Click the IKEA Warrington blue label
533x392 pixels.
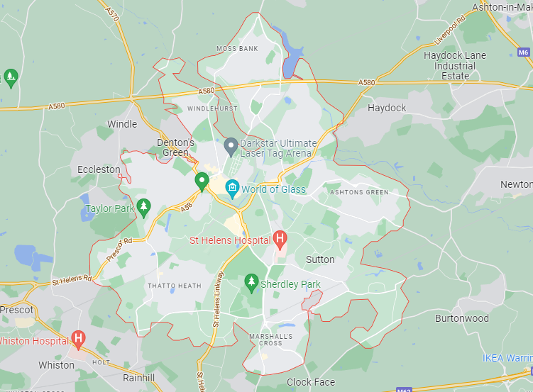coord(507,358)
